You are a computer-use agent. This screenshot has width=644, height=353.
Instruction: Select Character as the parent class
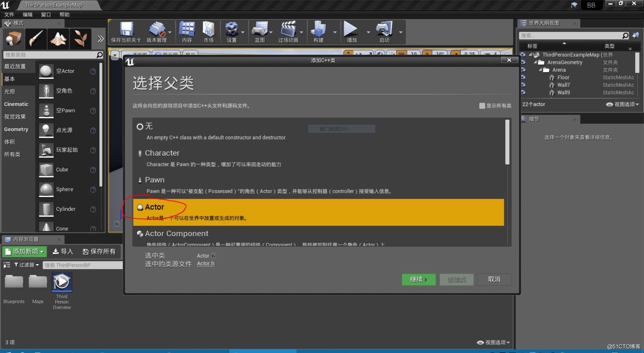[319, 158]
